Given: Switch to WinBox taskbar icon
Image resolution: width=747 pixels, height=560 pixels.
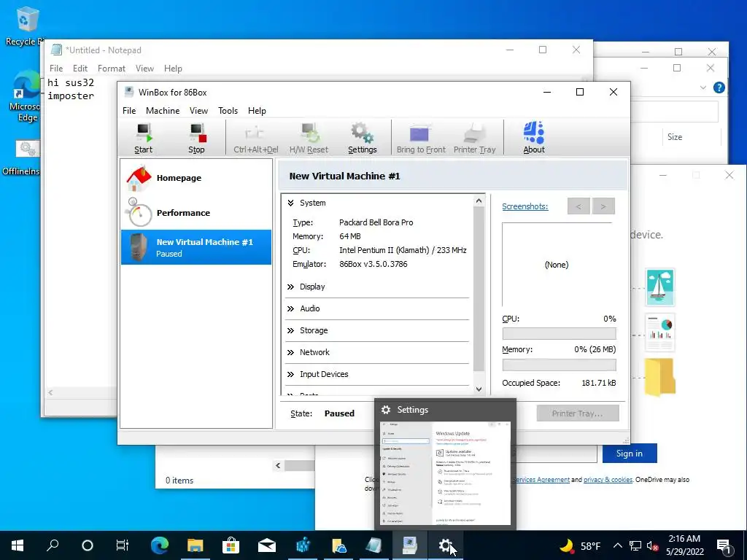Looking at the screenshot, I should 410,545.
